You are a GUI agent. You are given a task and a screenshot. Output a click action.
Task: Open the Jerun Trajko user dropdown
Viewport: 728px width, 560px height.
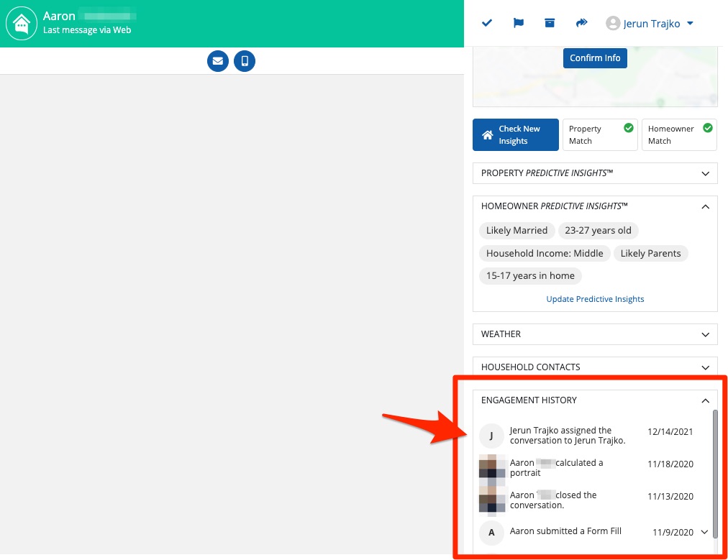(x=650, y=24)
